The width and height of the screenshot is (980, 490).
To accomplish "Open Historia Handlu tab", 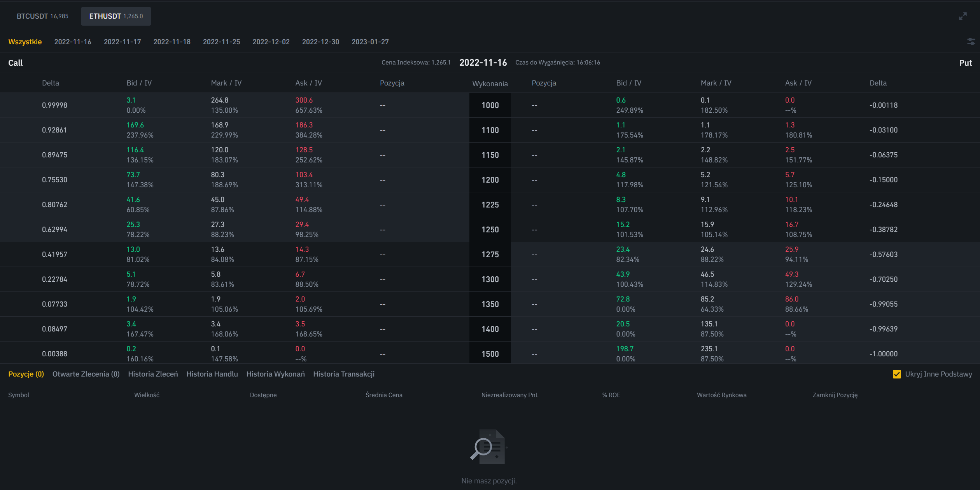I will coord(212,374).
